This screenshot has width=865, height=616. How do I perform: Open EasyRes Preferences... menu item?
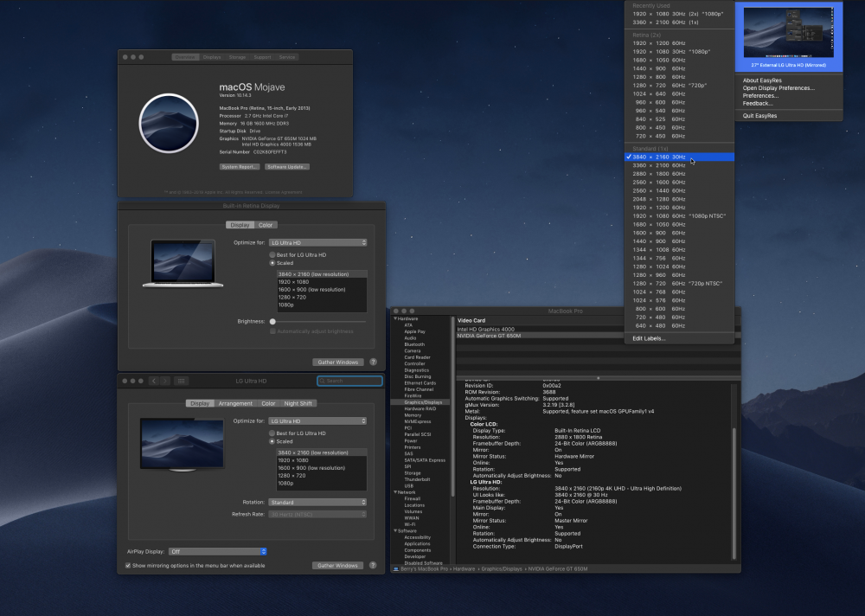coord(760,95)
